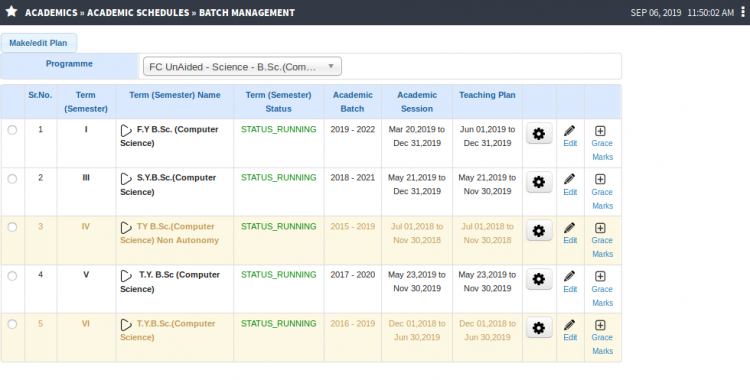Screen dimensions: 750x380
Task: Click teaching plan Jun 01,2019 to Dec 31,2019
Action: pos(487,136)
